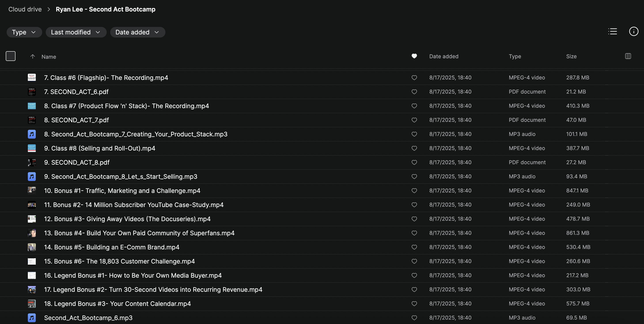The image size is (644, 324).
Task: Expand the Type filter dropdown
Action: [24, 32]
